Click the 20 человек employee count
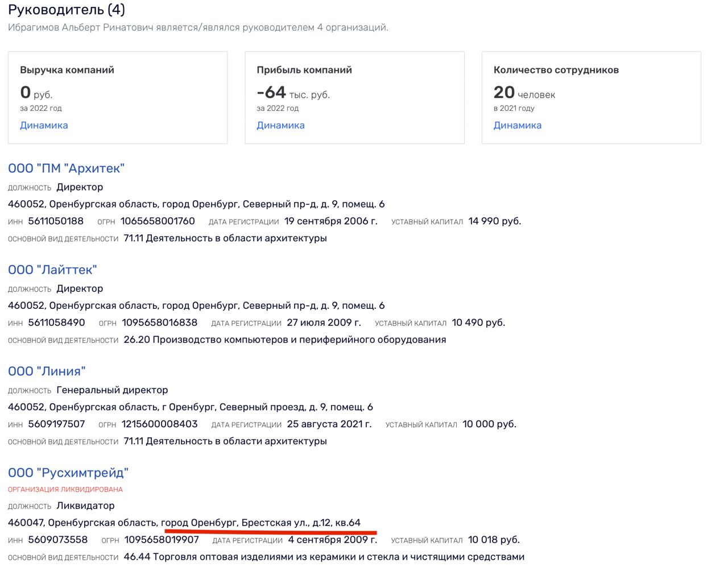Screen dimensions: 728x575 click(x=524, y=93)
